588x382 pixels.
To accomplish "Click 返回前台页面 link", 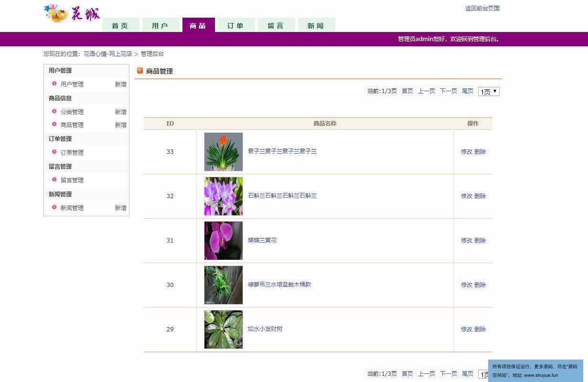I will point(482,8).
